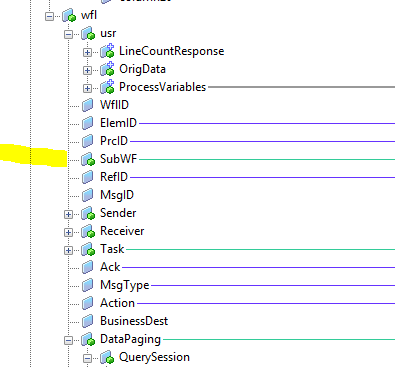Image resolution: width=395 pixels, height=368 pixels.
Task: Click the MsgType field icon
Action: (87, 285)
